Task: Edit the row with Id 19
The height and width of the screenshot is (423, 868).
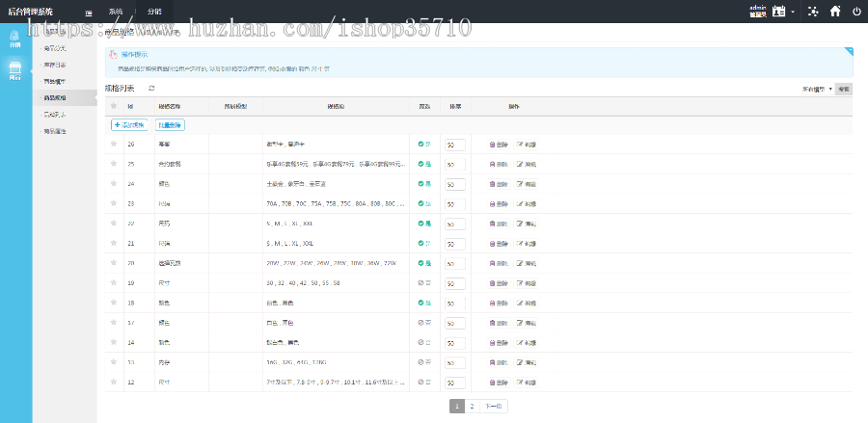Action: click(x=526, y=283)
